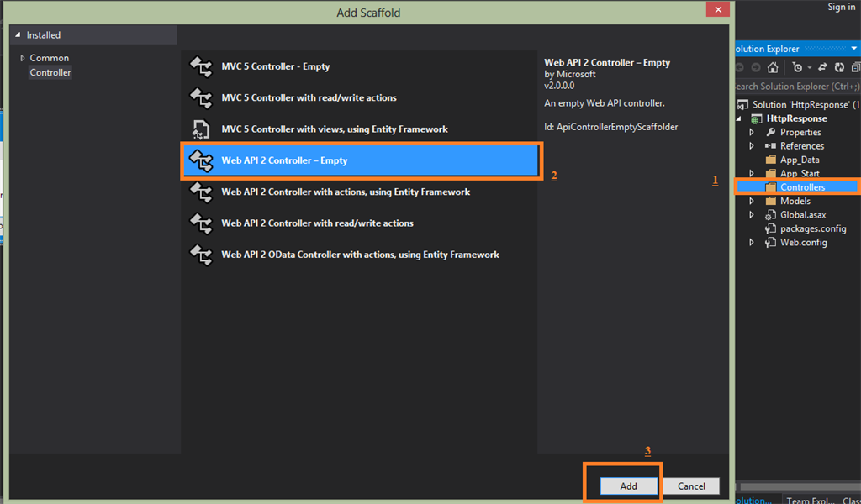The image size is (861, 504).
Task: Click Sign in link in Visual Studio
Action: click(841, 7)
